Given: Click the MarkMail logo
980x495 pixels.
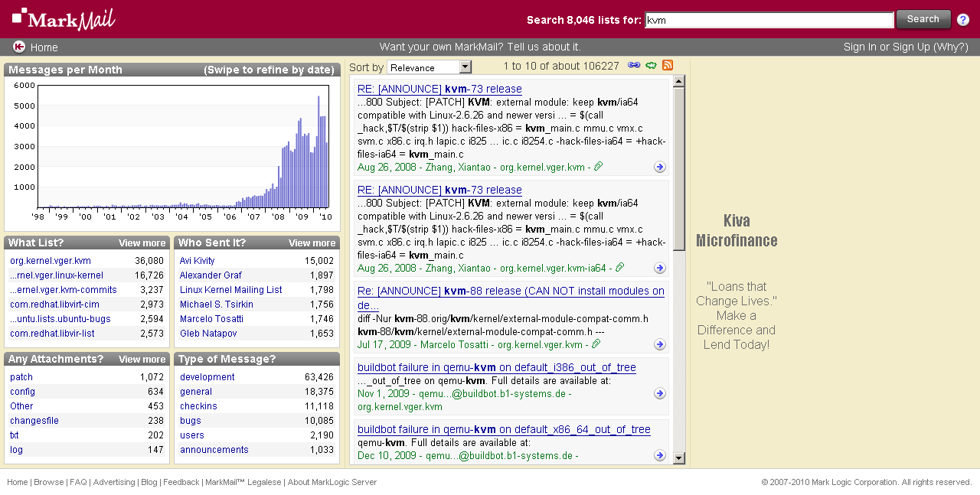Looking at the screenshot, I should click(x=64, y=18).
